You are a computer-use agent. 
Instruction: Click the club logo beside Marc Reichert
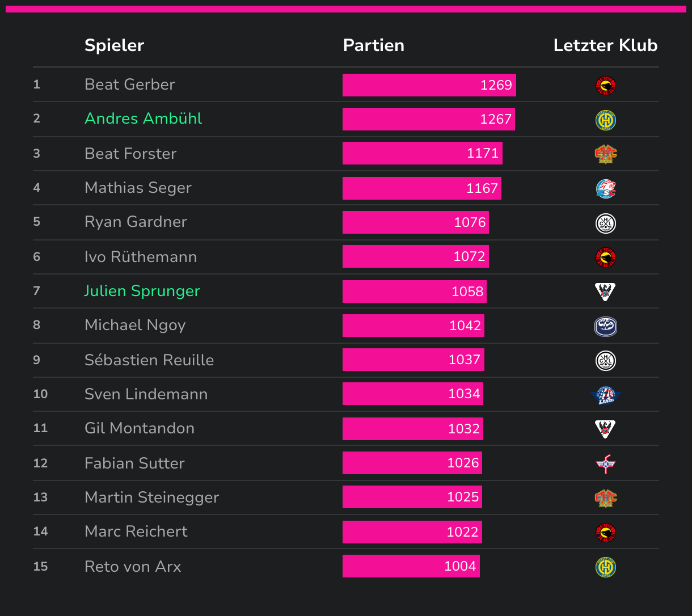pyautogui.click(x=606, y=532)
